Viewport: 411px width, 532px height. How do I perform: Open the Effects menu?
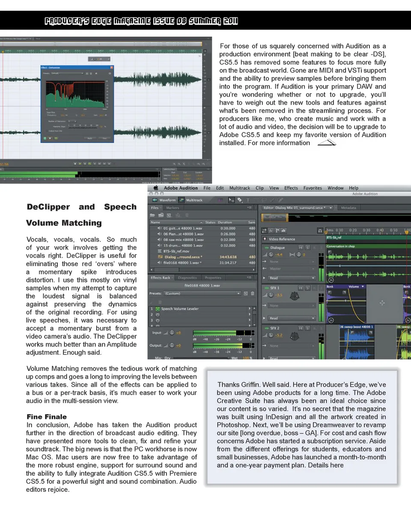pyautogui.click(x=291, y=188)
